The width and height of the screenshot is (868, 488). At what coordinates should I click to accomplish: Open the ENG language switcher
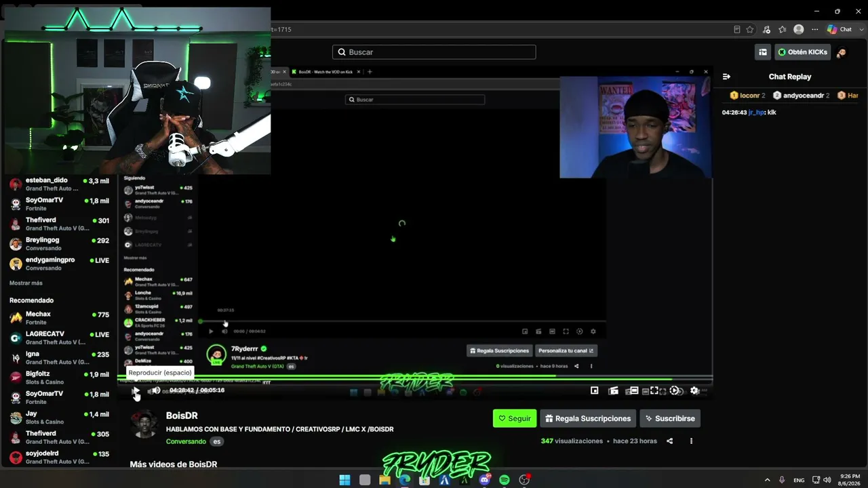799,480
